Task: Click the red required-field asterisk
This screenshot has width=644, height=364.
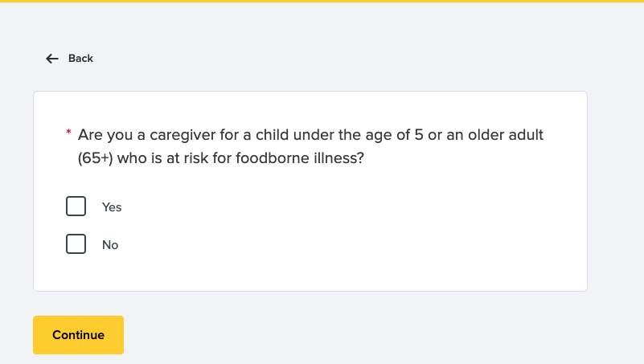Action: 68,132
